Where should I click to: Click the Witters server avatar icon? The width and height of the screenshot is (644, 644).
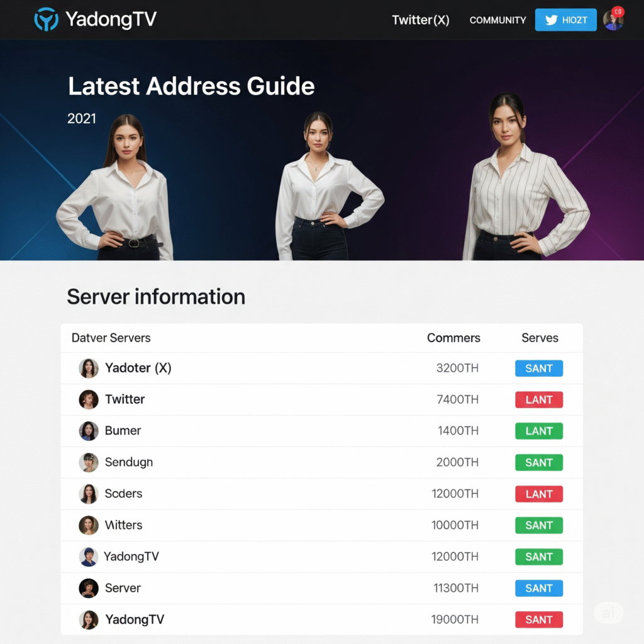coord(89,525)
